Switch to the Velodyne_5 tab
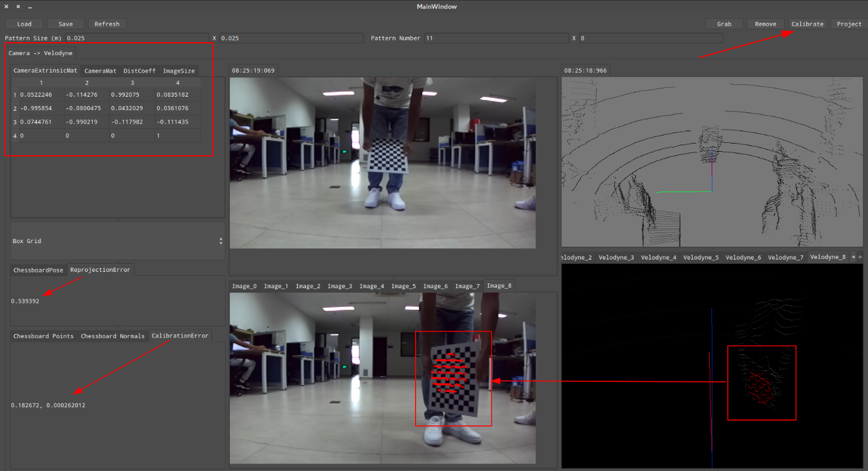 [x=701, y=258]
